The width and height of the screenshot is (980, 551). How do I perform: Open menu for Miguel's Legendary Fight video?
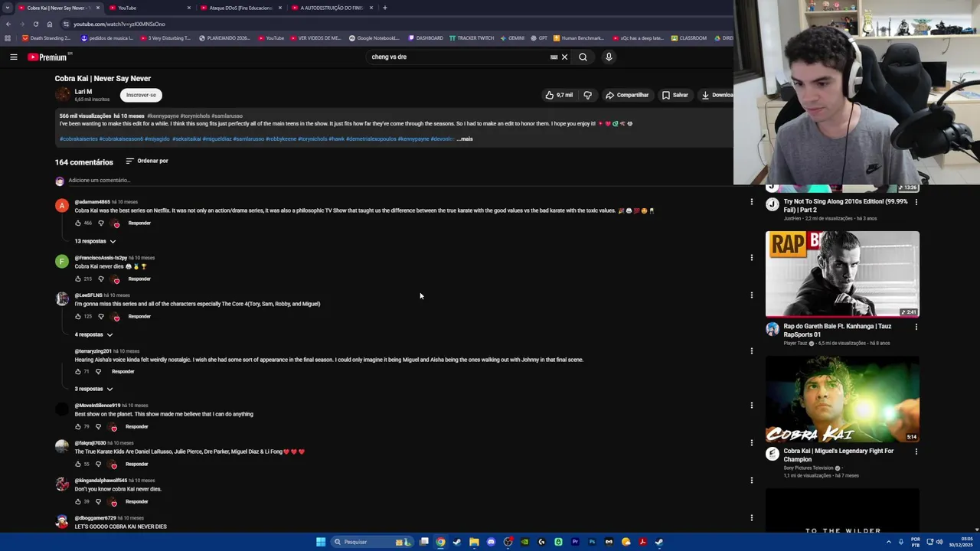tap(916, 452)
